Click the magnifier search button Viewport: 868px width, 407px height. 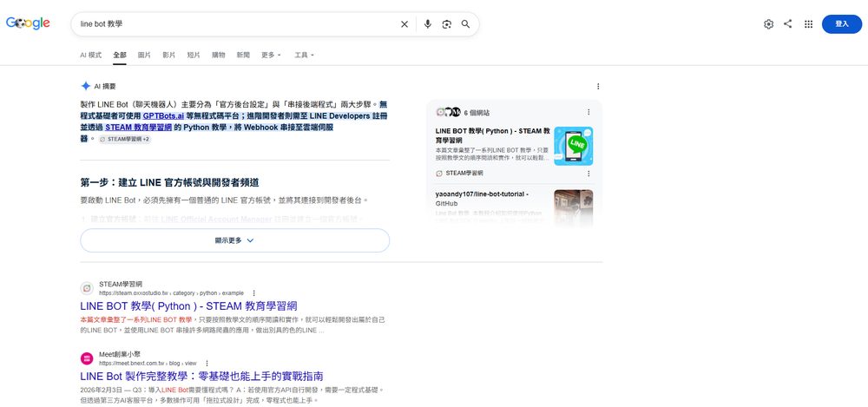(x=465, y=24)
